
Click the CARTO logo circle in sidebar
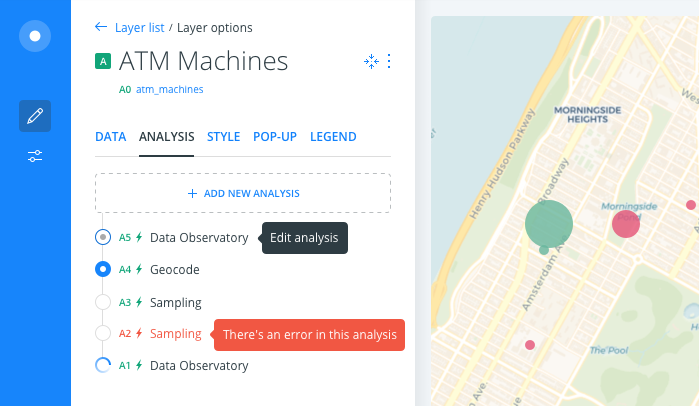(35, 36)
